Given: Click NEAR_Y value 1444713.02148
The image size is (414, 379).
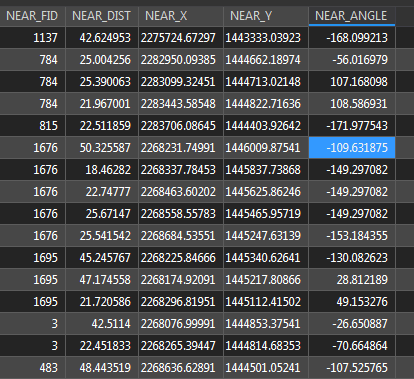Looking at the screenshot, I should (265, 82).
